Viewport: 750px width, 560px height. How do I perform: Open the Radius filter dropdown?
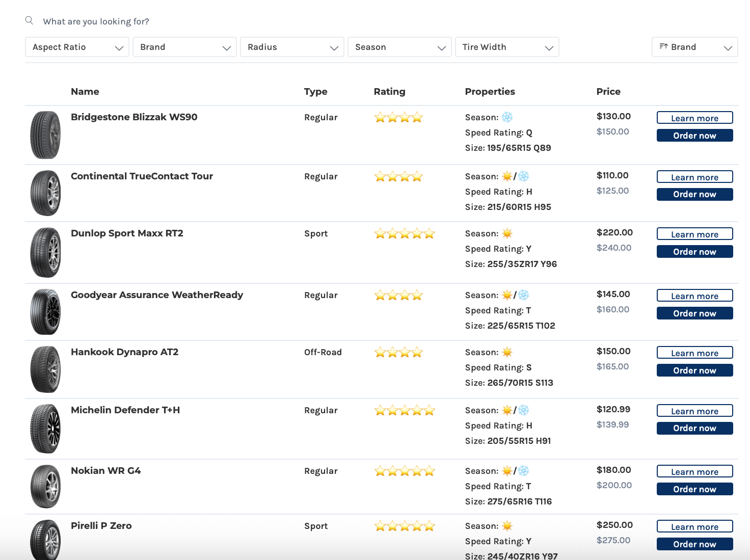click(x=292, y=47)
